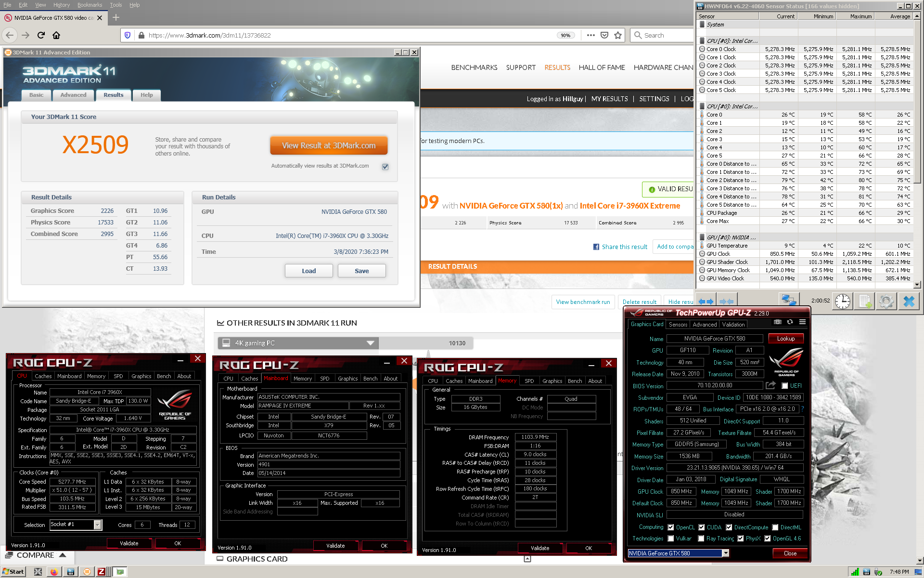Image resolution: width=924 pixels, height=578 pixels.
Task: Toggle PhysX checkbox in GPU-Z
Action: [x=740, y=539]
